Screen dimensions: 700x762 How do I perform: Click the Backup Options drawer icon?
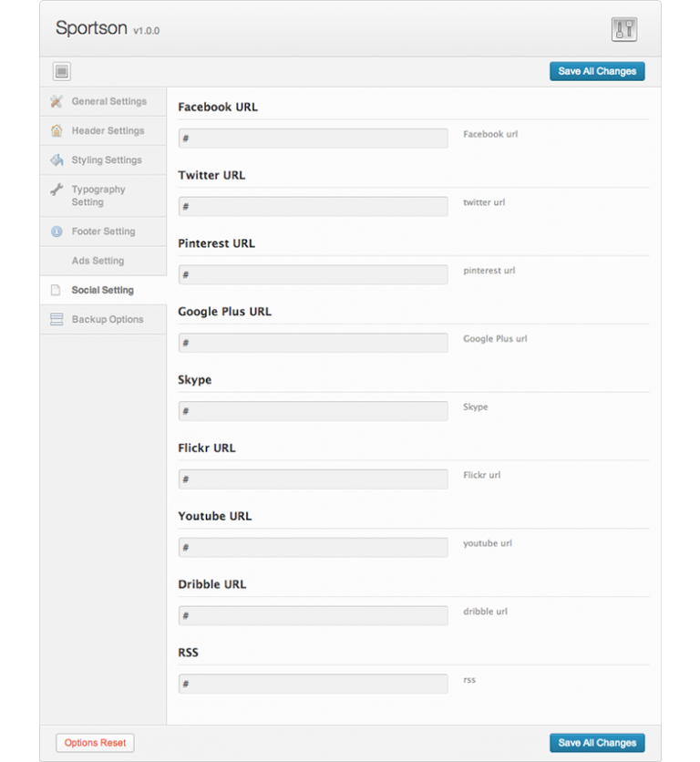coord(57,320)
